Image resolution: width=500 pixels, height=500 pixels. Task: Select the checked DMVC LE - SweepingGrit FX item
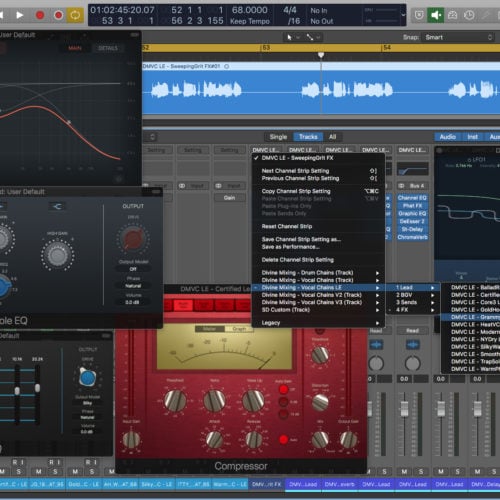tap(318, 158)
